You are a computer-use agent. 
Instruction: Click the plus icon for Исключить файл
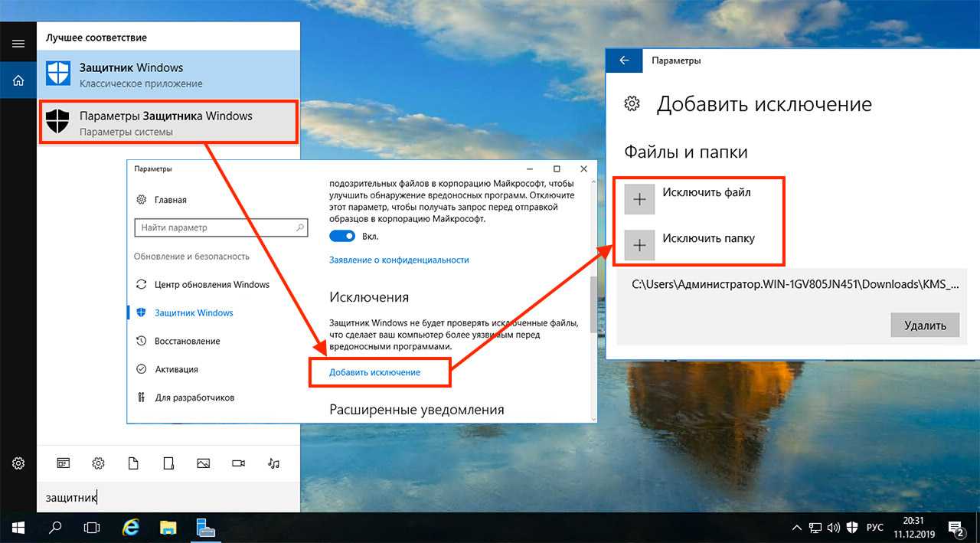(x=639, y=200)
